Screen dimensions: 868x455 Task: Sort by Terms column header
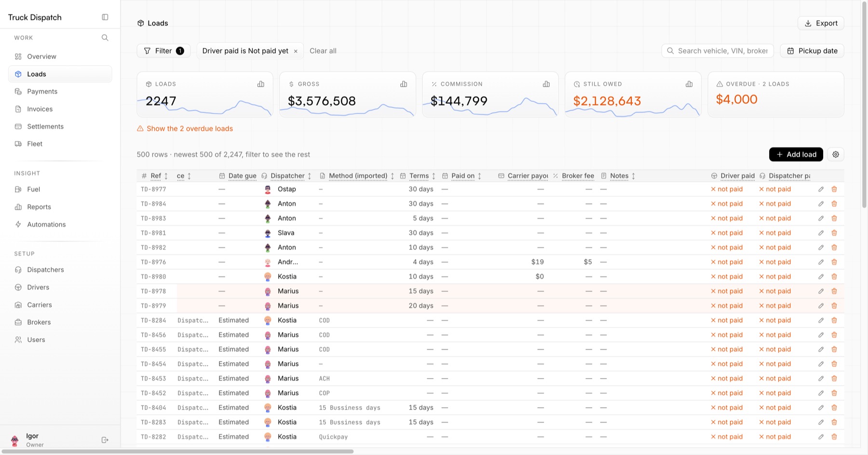tap(418, 176)
